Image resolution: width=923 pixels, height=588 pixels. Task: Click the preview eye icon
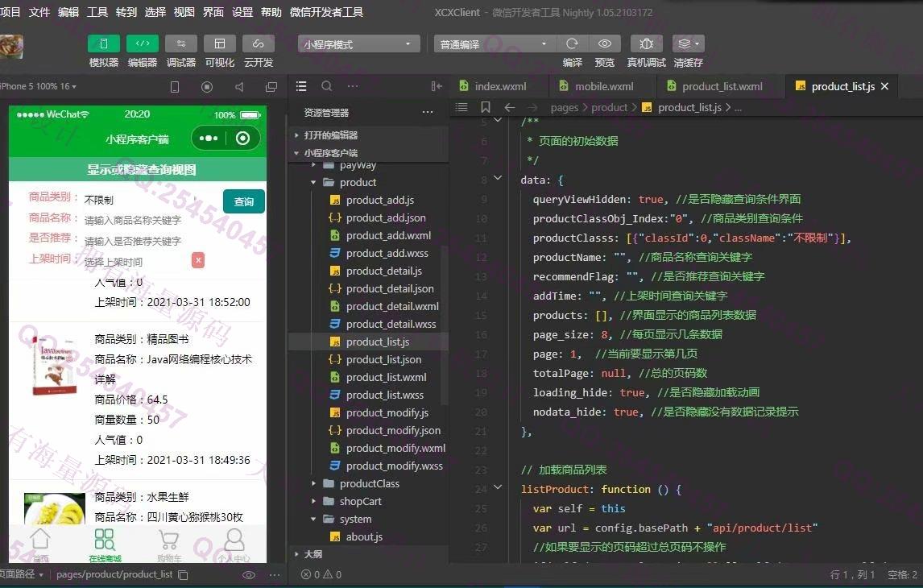[605, 43]
